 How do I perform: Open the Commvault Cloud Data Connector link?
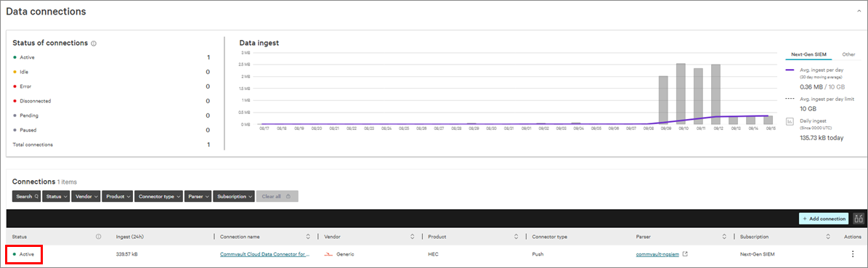pyautogui.click(x=264, y=254)
